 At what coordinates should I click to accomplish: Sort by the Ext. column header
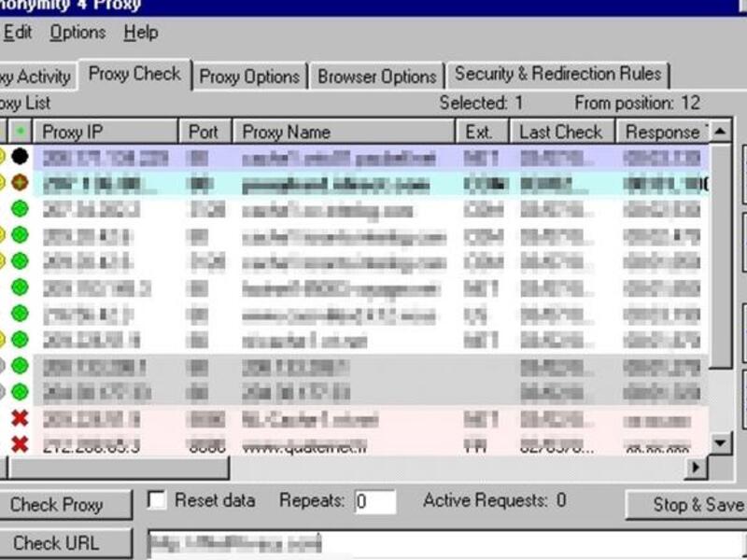(483, 132)
